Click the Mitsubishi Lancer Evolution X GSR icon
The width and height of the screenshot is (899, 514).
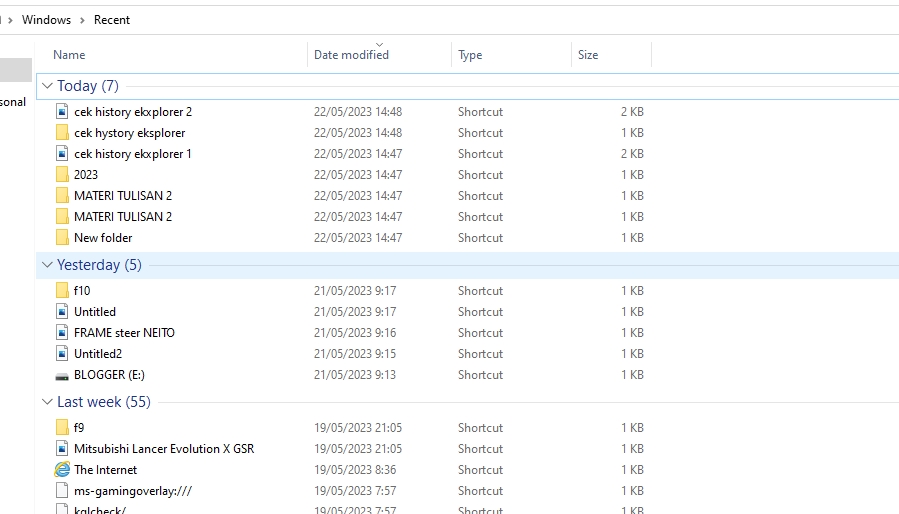[62, 449]
